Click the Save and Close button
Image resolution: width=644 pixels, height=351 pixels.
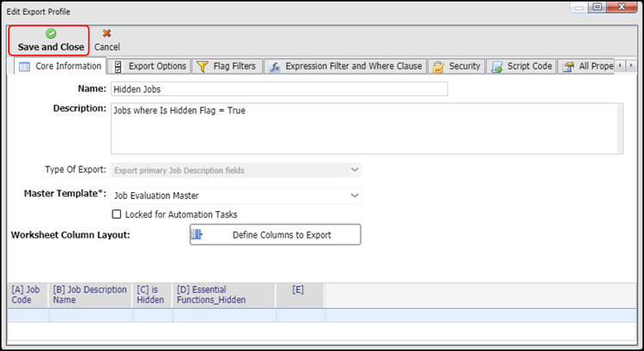click(49, 40)
